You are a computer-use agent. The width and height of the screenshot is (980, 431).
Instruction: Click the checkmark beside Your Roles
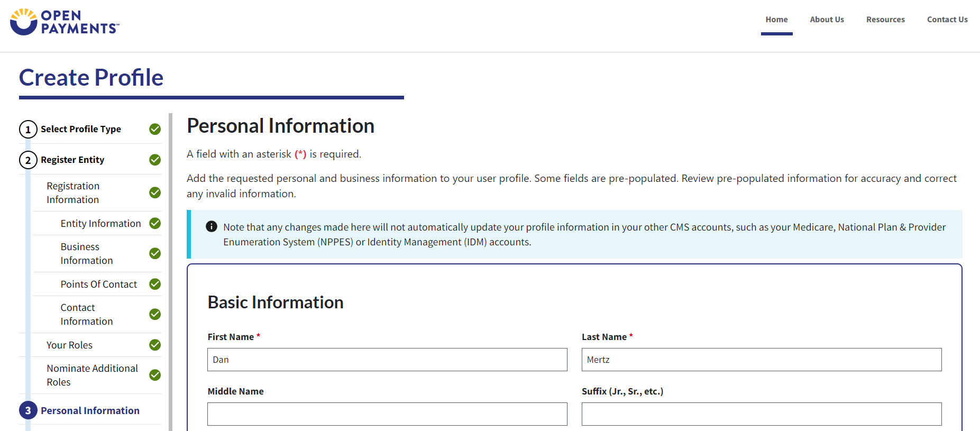click(x=155, y=345)
